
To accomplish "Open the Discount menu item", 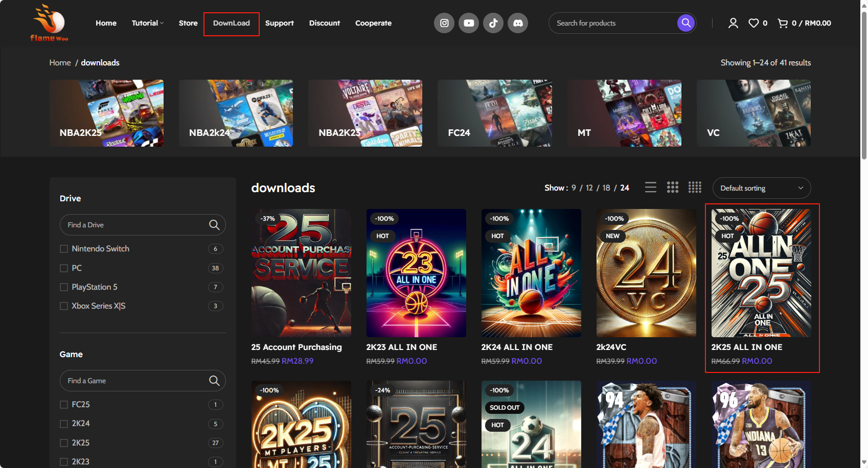I will pyautogui.click(x=324, y=23).
